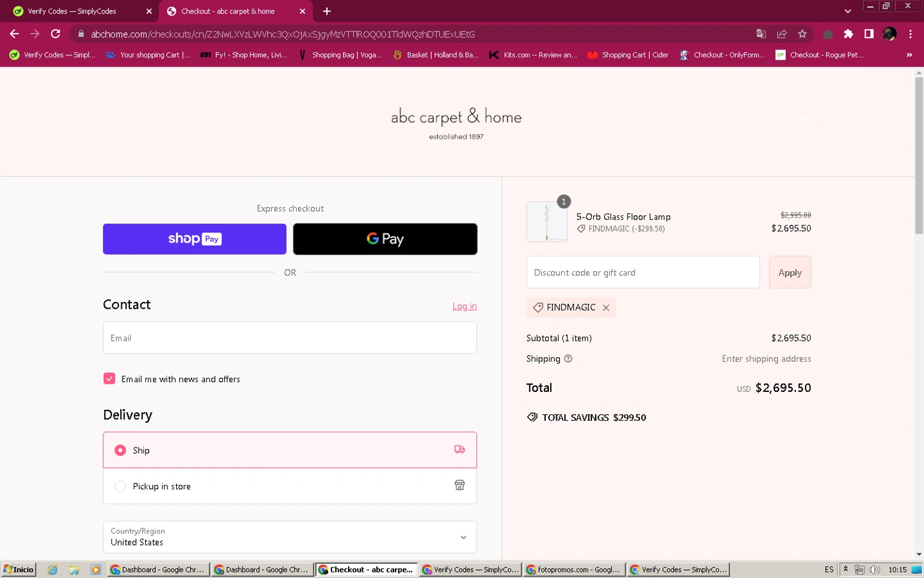Close the Verify Codes — SimplyCodes tab

coord(149,11)
